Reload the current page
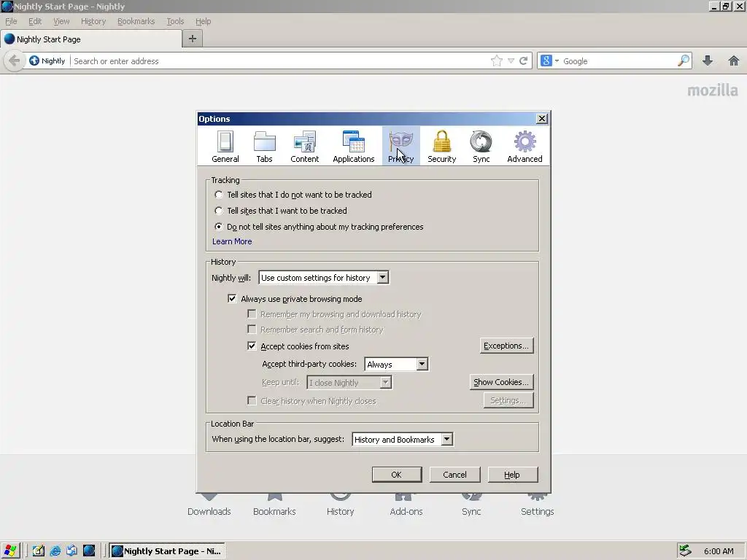Image resolution: width=747 pixels, height=560 pixels. (524, 61)
